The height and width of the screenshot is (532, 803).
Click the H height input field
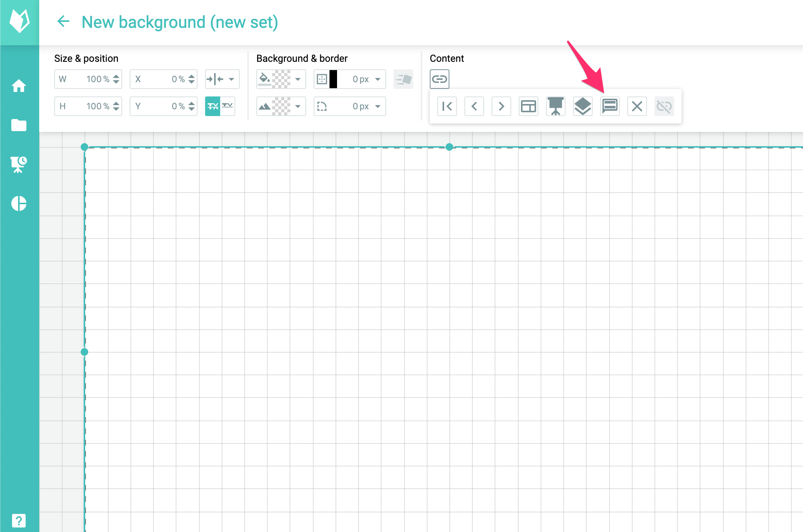point(88,106)
